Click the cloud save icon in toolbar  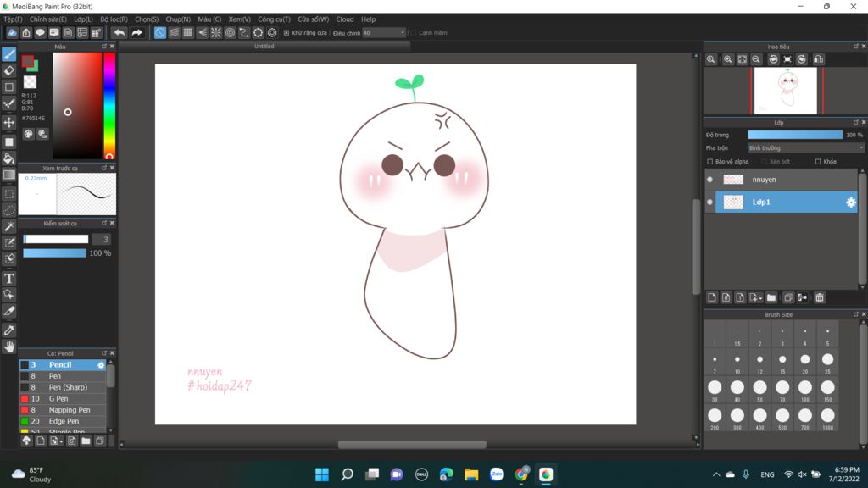(x=12, y=33)
